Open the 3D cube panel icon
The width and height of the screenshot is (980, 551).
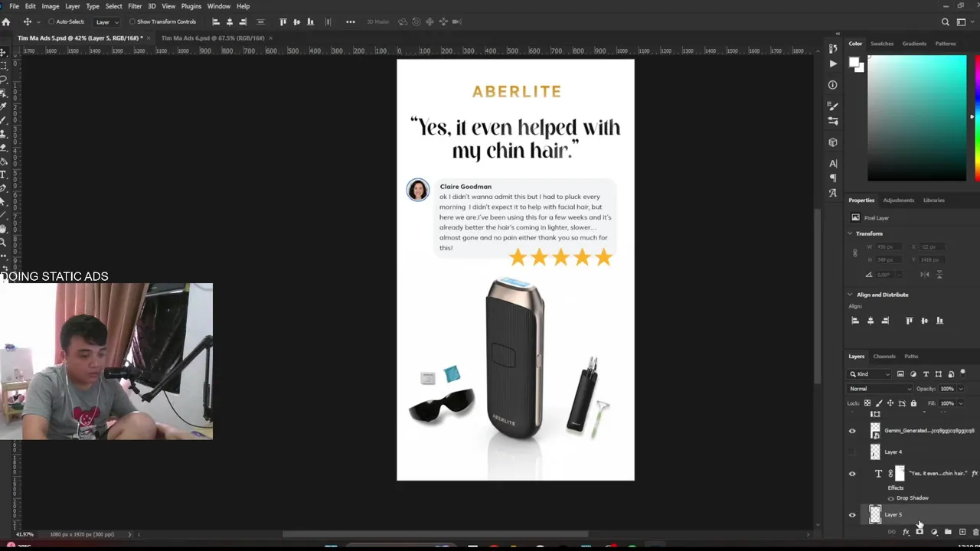click(833, 142)
